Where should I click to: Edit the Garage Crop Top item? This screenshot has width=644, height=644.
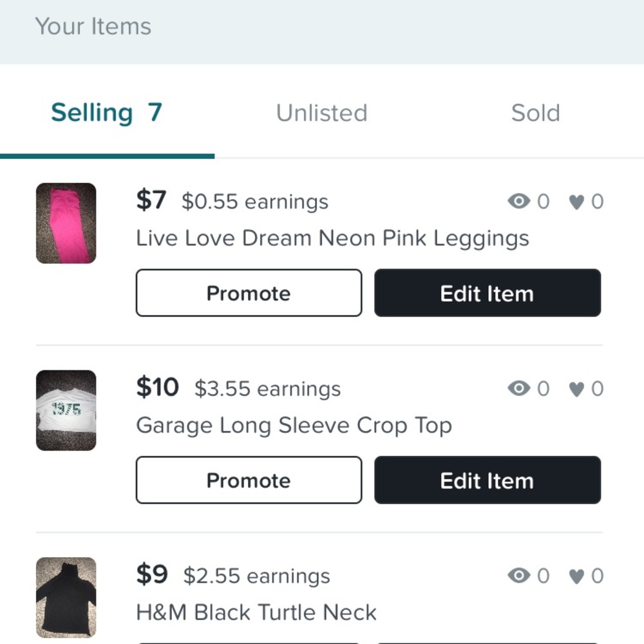point(487,480)
